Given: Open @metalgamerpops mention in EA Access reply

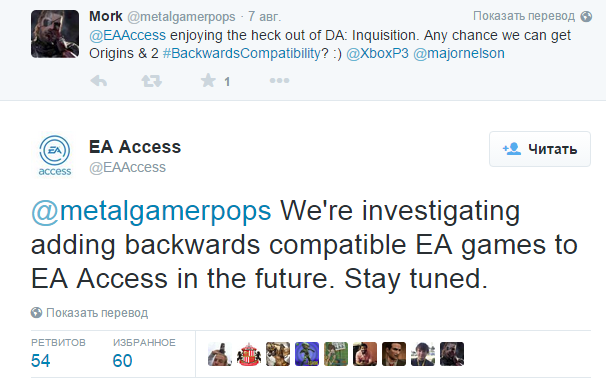Looking at the screenshot, I should pyautogui.click(x=151, y=212).
